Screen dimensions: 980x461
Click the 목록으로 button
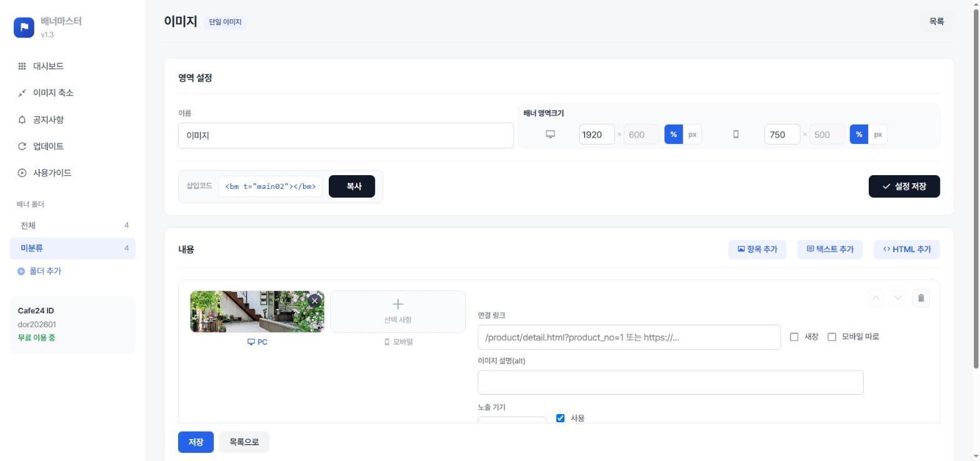click(x=244, y=442)
